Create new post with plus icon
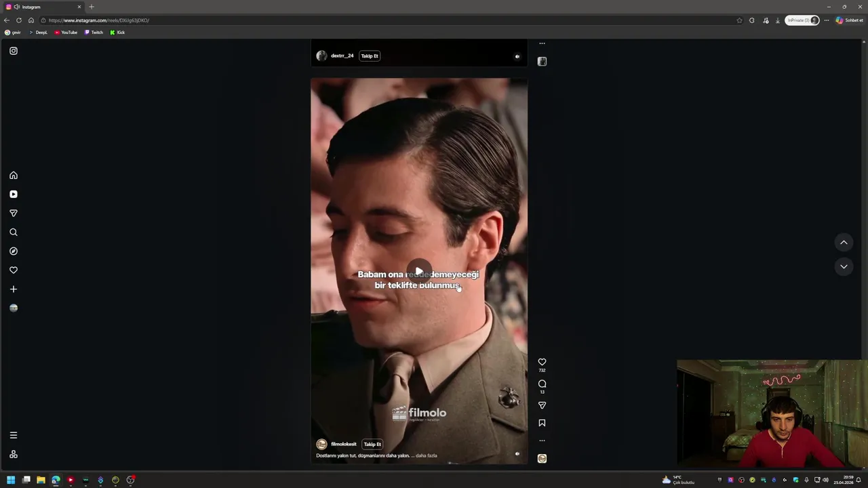Image resolution: width=868 pixels, height=488 pixels. point(14,289)
